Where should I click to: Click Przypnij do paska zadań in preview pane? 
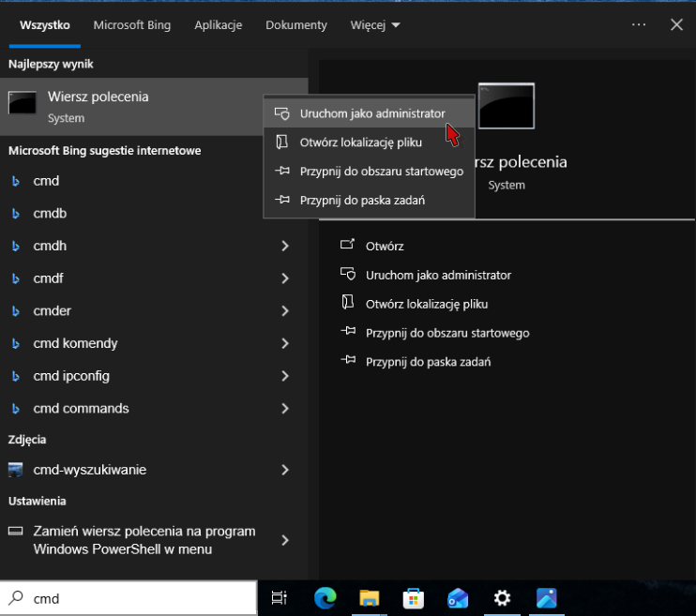tap(428, 362)
